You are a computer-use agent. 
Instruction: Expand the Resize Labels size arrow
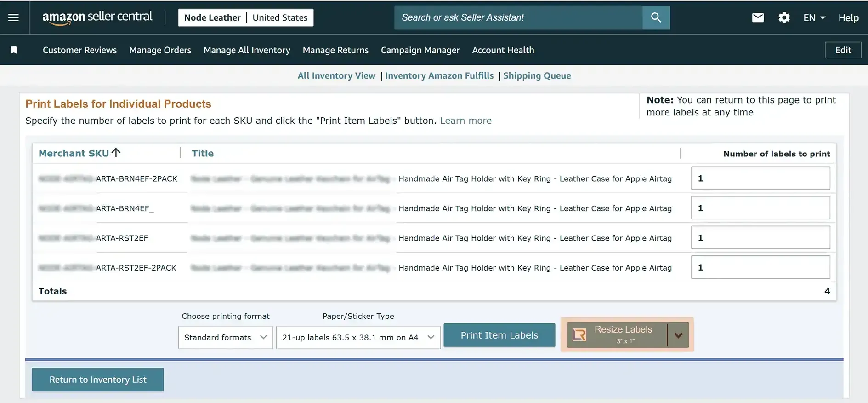[678, 335]
